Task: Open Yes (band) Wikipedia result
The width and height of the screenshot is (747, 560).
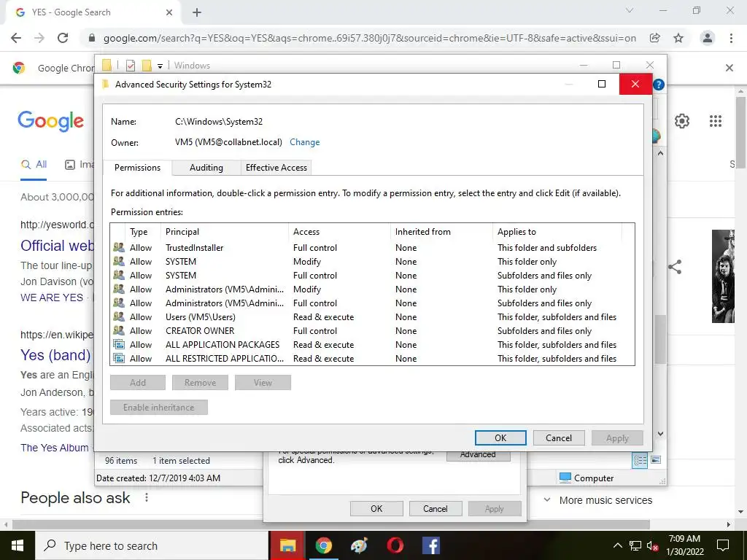Action: click(55, 355)
